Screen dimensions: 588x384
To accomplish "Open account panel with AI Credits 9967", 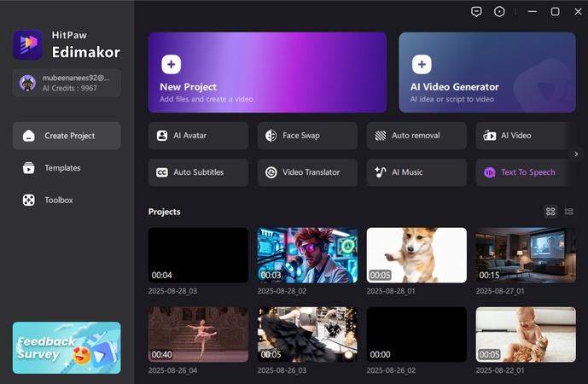I will tap(67, 83).
